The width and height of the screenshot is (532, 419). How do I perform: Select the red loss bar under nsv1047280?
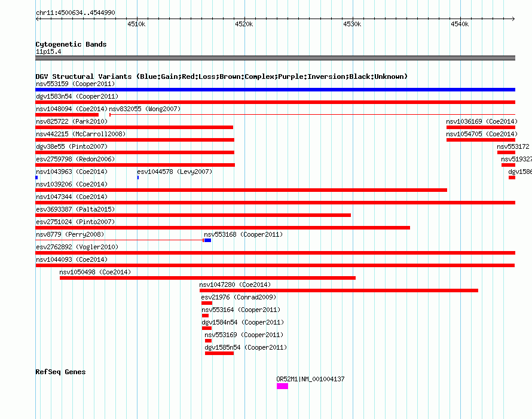[339, 290]
